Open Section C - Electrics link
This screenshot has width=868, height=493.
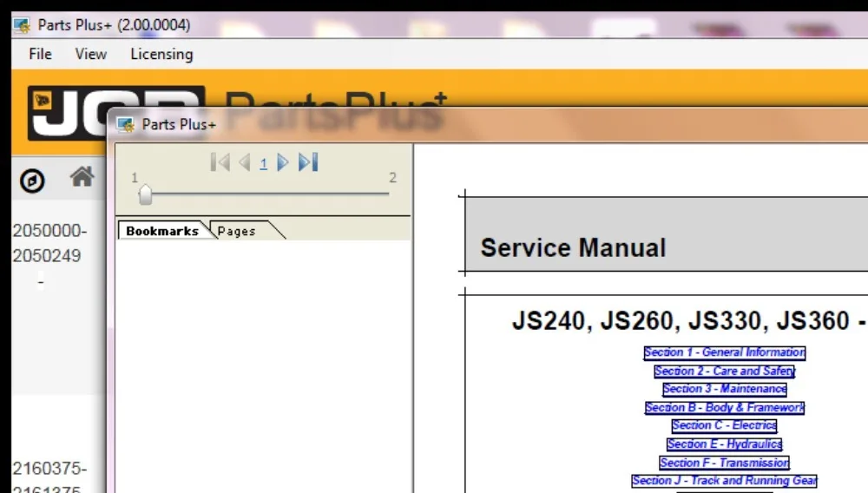tap(725, 425)
